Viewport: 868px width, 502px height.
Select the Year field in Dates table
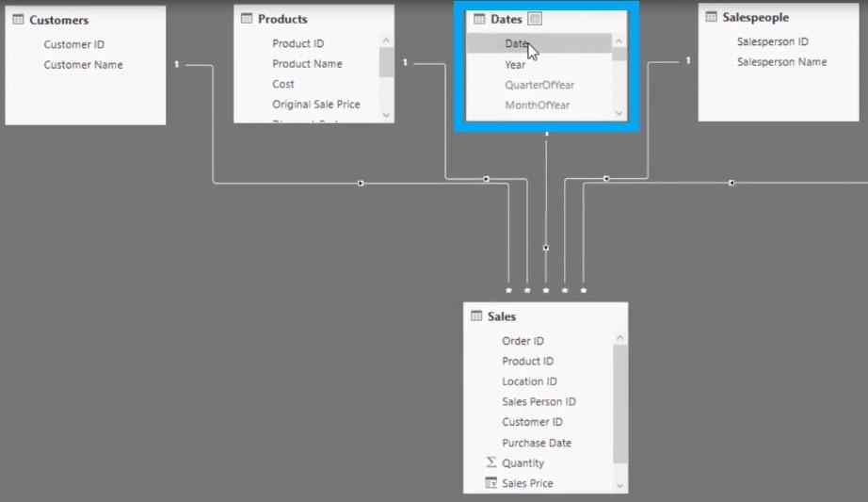coord(515,65)
